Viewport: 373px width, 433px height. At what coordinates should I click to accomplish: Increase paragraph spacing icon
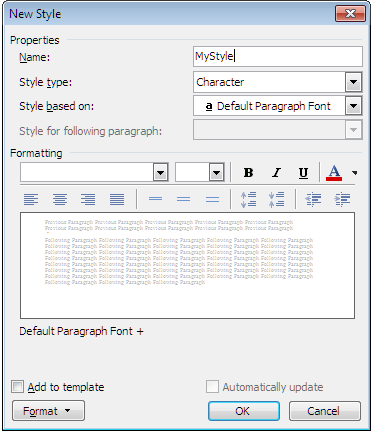249,199
